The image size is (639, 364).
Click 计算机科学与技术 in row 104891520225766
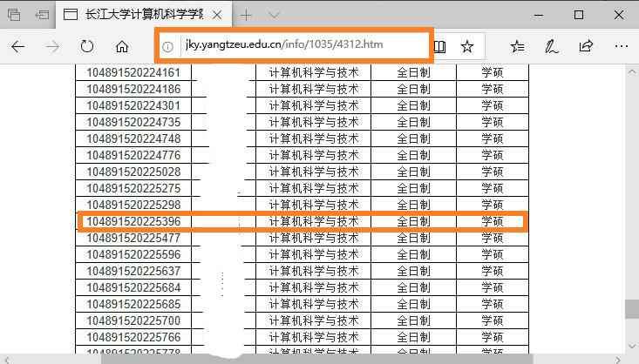(313, 337)
